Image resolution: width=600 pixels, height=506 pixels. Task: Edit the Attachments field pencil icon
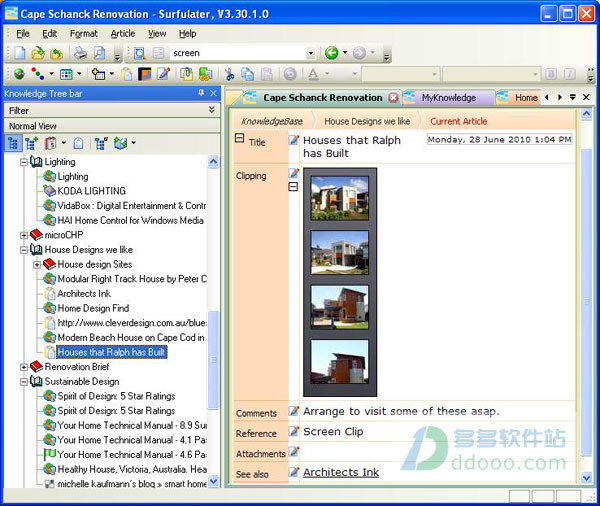click(x=293, y=452)
